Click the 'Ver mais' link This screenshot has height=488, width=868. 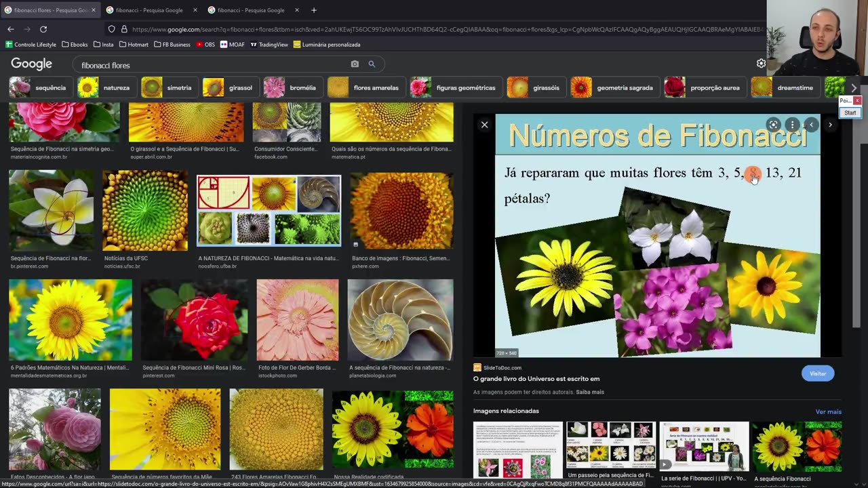point(828,411)
